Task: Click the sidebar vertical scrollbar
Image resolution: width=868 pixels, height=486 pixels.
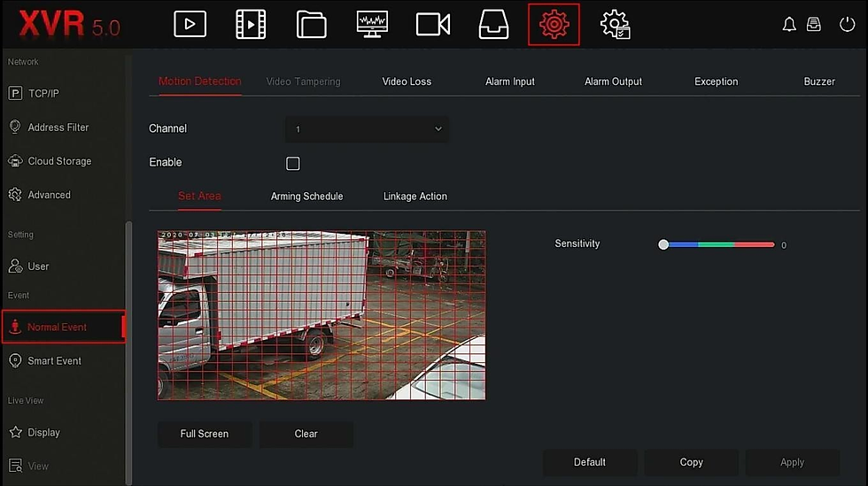Action: [x=129, y=352]
